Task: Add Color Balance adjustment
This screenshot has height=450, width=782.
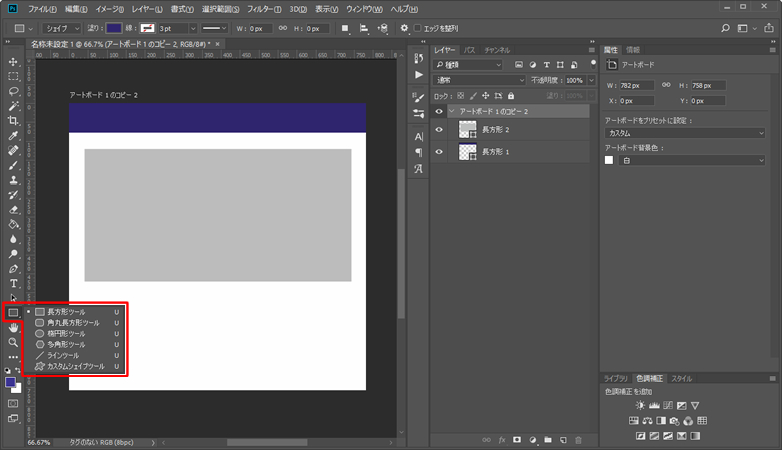Action: [x=647, y=421]
